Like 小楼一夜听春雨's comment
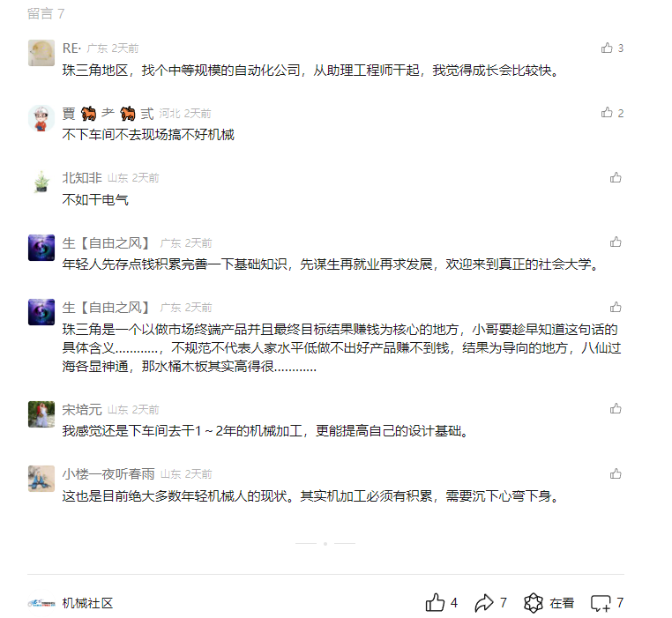 616,473
